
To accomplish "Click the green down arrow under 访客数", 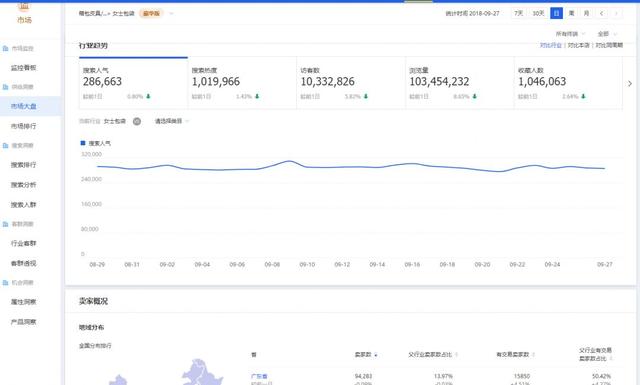I will [x=366, y=96].
